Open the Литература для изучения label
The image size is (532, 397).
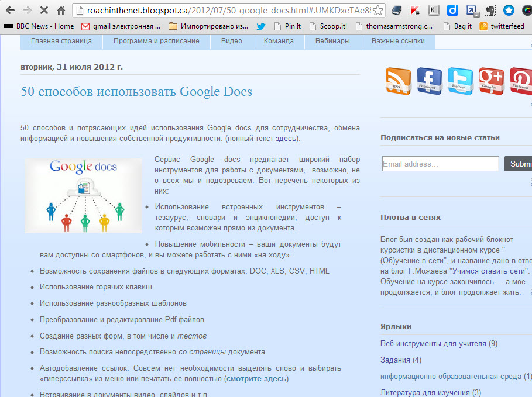[x=425, y=392]
